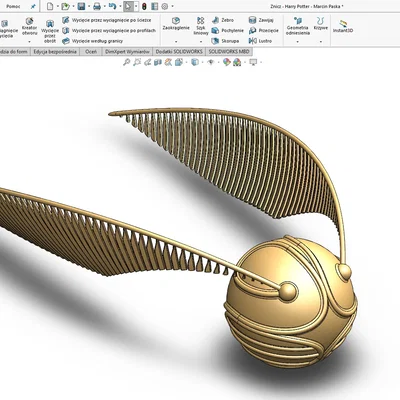This screenshot has width=400, height=400.
Task: Expand the Geometria odniesienia dropdown arrow
Action: click(x=298, y=42)
